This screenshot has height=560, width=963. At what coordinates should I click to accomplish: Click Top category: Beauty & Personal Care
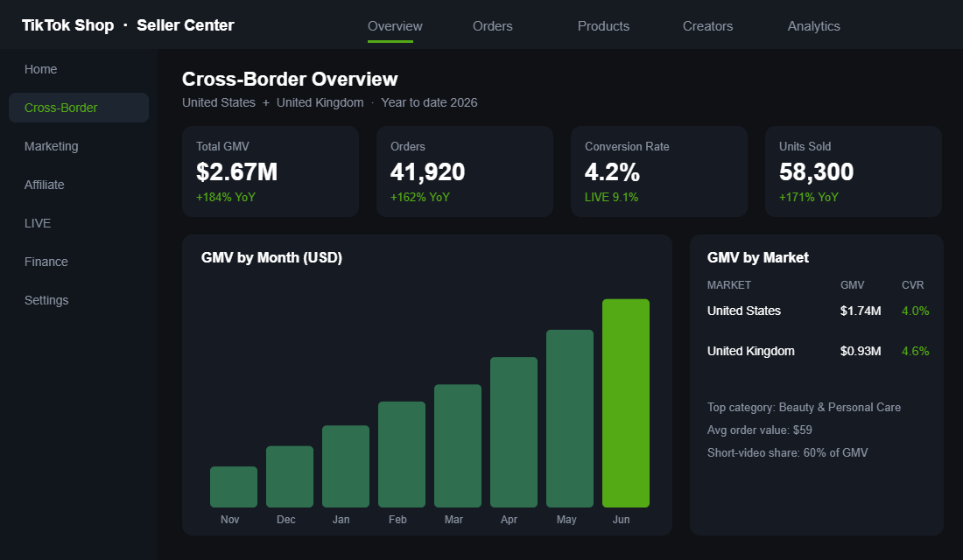pyautogui.click(x=804, y=407)
